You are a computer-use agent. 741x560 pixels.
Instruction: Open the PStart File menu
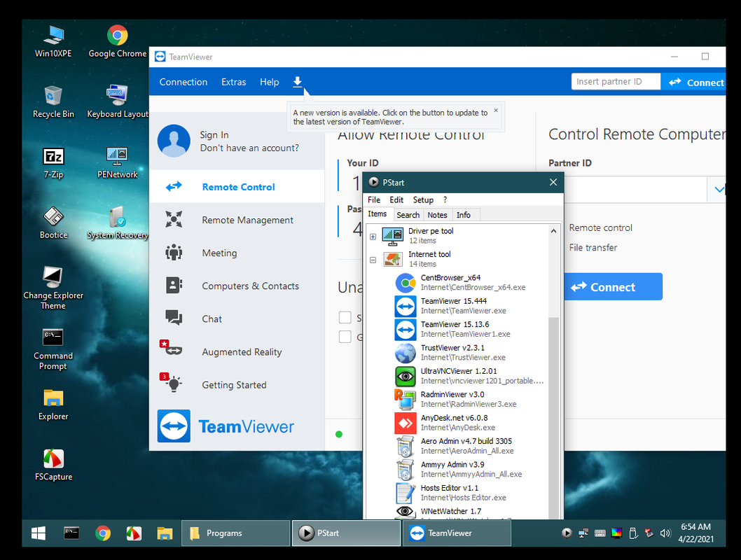pos(374,199)
